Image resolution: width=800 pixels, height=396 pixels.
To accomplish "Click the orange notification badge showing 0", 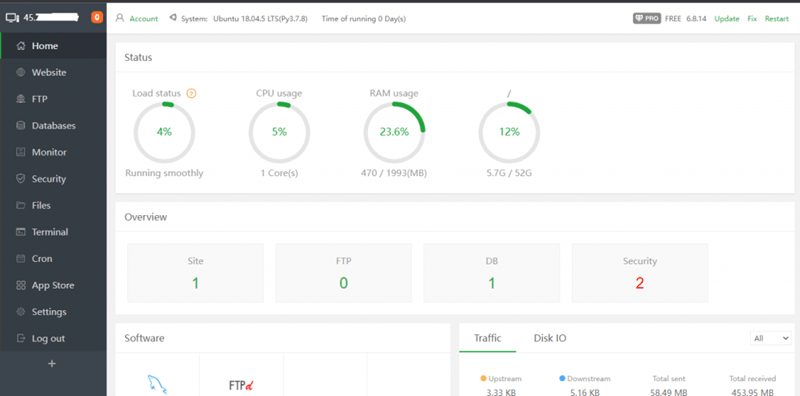I will pos(97,18).
